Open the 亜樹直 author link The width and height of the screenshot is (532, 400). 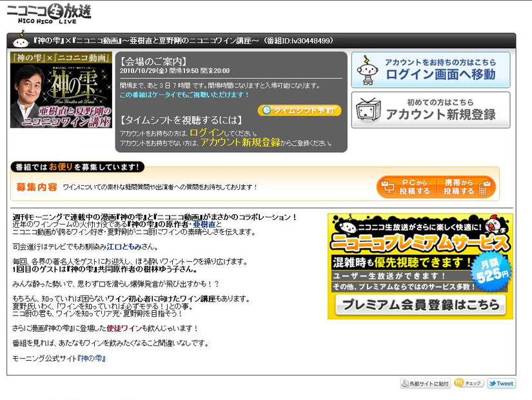[x=204, y=225]
